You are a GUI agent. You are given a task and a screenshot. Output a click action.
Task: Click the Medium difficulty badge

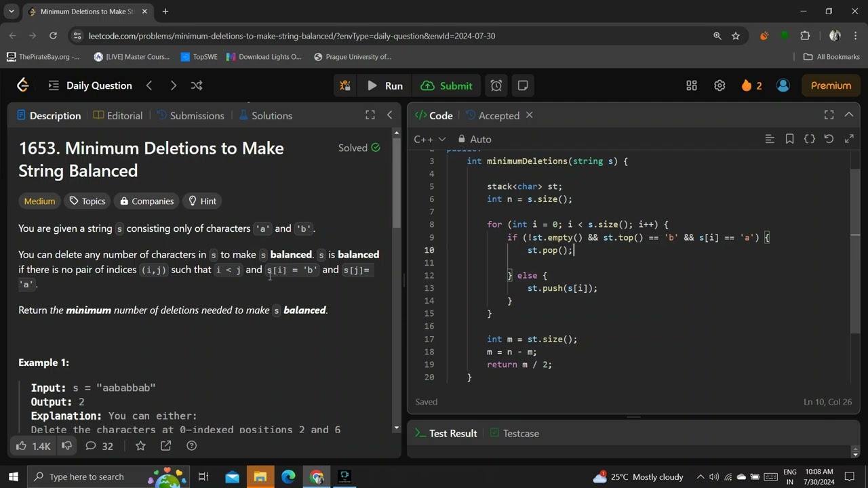(39, 201)
